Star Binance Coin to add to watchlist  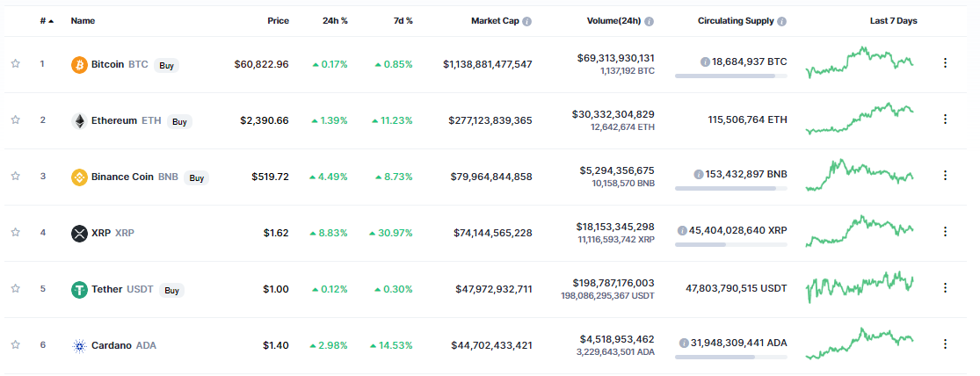click(x=16, y=176)
